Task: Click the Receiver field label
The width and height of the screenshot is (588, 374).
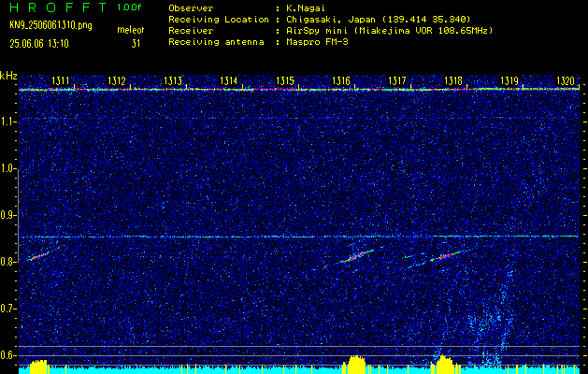Action: [192, 30]
